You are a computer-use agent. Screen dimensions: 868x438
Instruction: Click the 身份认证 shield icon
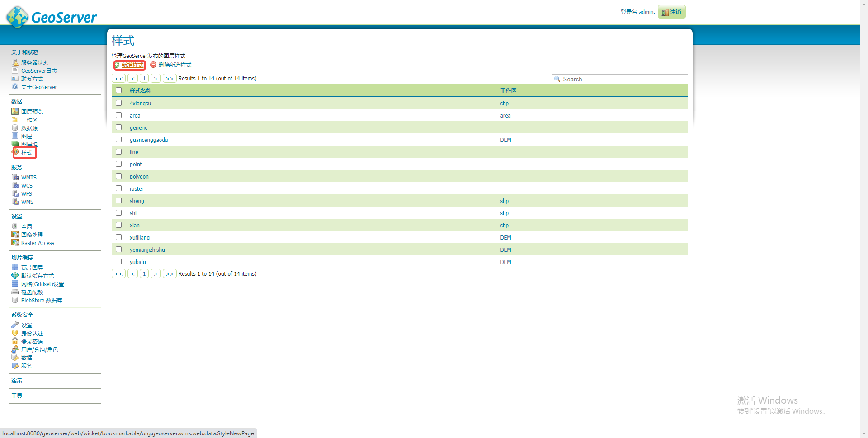coord(15,333)
